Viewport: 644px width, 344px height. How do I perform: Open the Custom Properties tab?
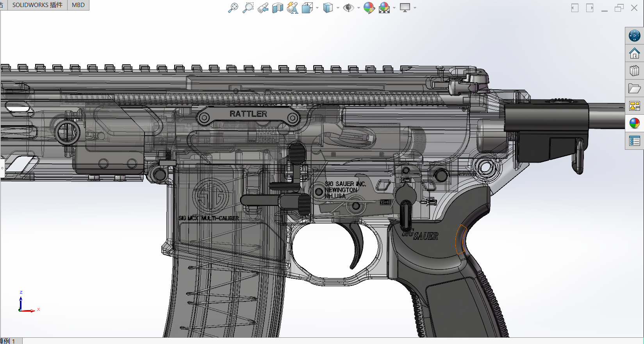pos(634,141)
